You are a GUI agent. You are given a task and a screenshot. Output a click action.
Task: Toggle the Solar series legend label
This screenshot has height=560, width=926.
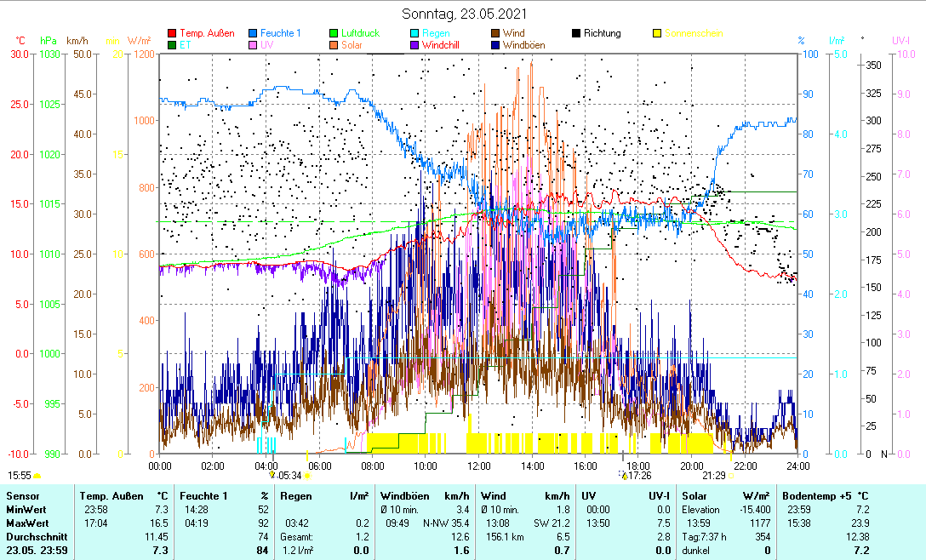point(352,46)
